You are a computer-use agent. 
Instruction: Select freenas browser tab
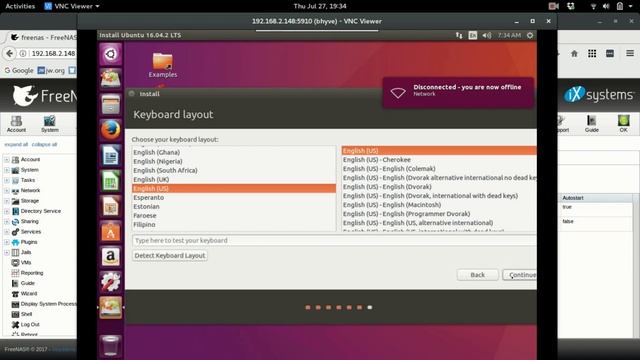43,37
